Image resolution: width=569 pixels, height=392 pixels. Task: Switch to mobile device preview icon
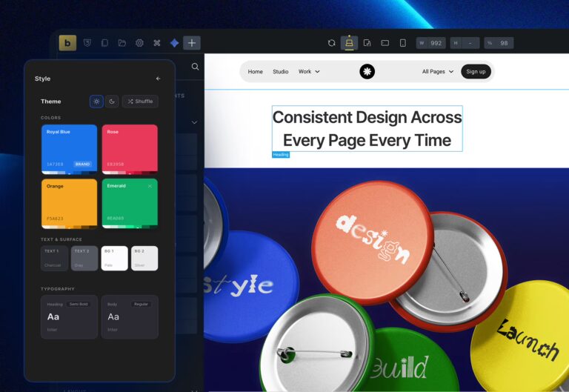[x=403, y=43]
